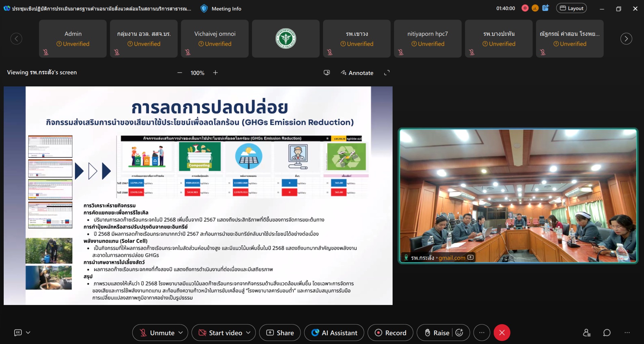Open AI Assistant
Image resolution: width=644 pixels, height=344 pixels.
click(x=334, y=333)
